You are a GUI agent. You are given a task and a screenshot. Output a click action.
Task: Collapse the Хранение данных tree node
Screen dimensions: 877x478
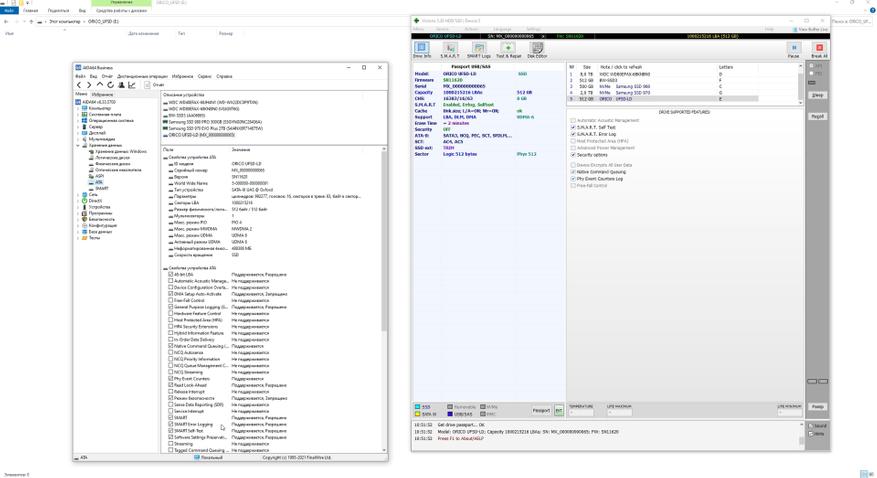(x=78, y=145)
